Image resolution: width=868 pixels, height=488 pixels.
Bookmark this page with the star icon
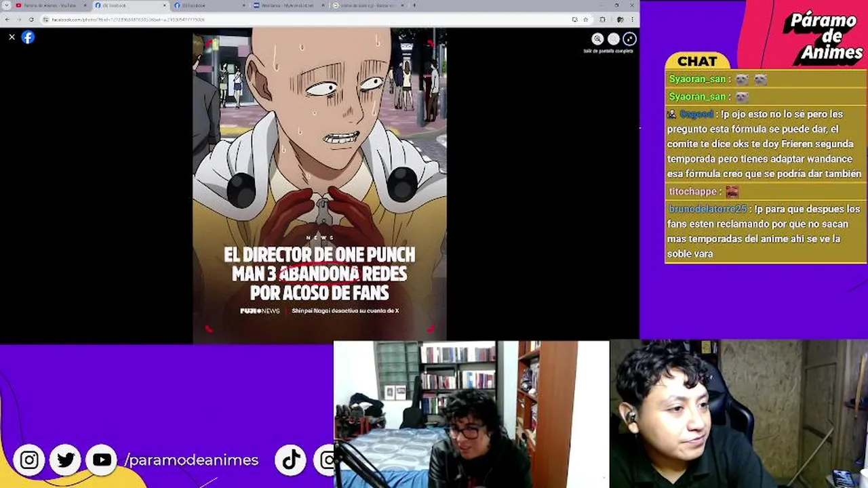click(x=585, y=20)
